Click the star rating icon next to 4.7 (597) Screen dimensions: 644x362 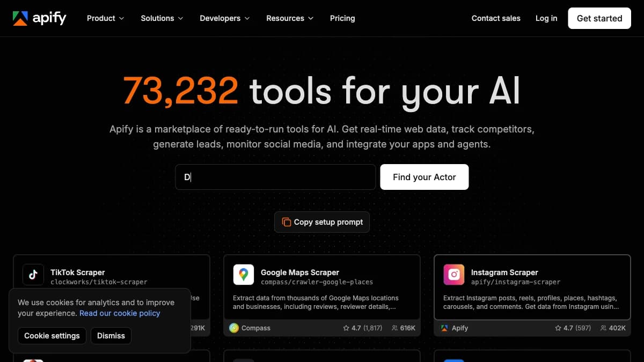558,328
